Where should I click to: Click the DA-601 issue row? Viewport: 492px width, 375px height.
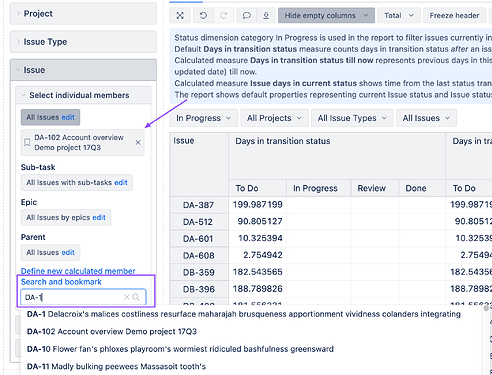coord(199,239)
